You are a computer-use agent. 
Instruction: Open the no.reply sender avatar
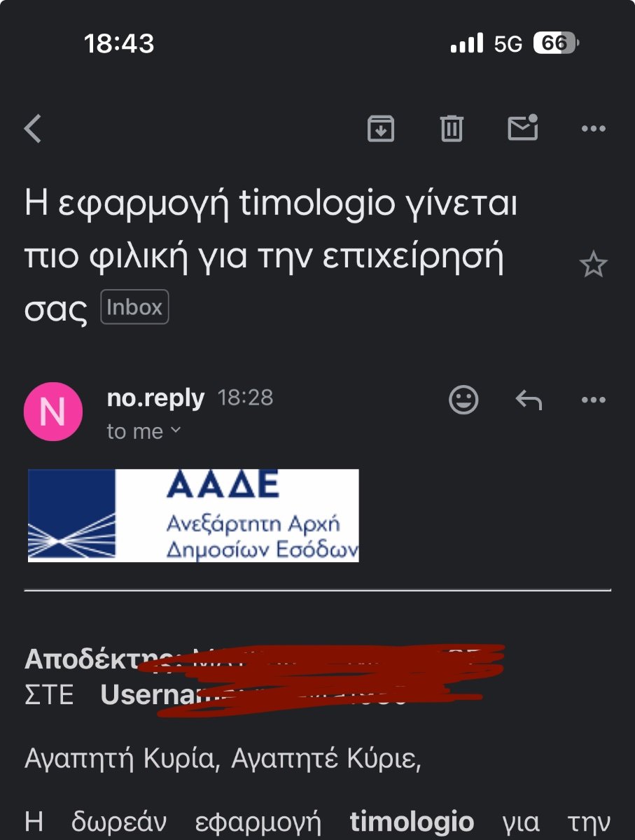pyautogui.click(x=53, y=412)
